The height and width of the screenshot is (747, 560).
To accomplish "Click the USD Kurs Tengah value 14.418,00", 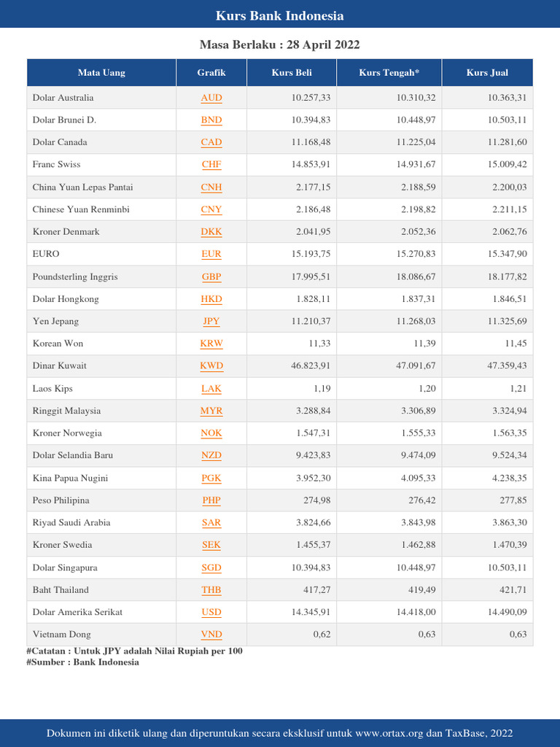I will pyautogui.click(x=416, y=612).
